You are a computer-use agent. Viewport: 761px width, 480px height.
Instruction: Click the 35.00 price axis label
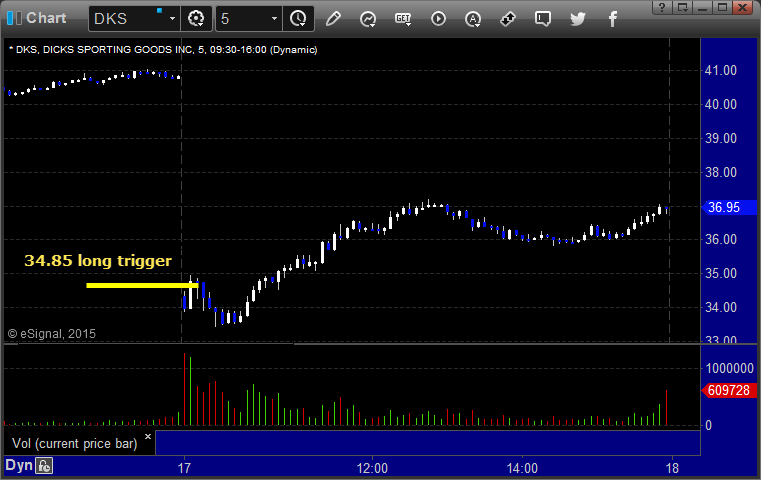721,273
